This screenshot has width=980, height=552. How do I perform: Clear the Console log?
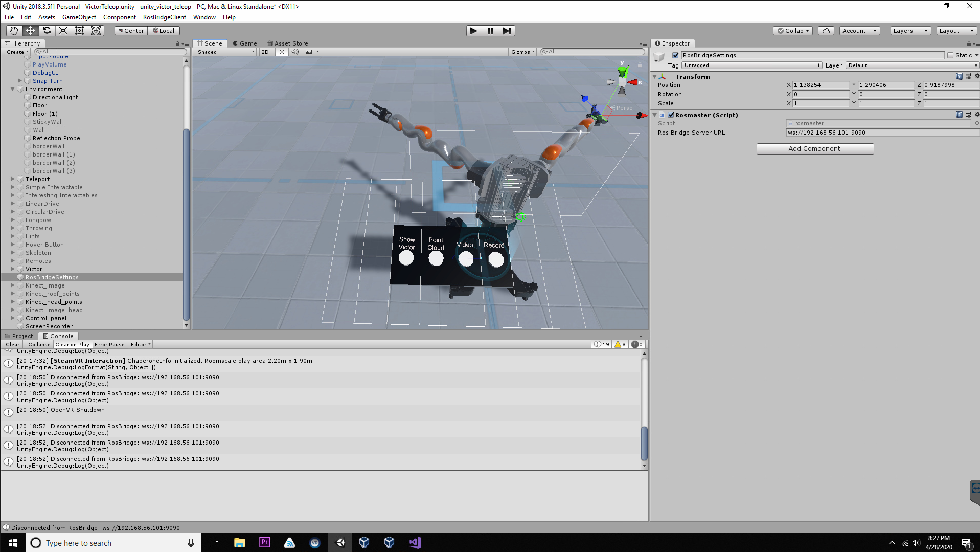(x=13, y=344)
